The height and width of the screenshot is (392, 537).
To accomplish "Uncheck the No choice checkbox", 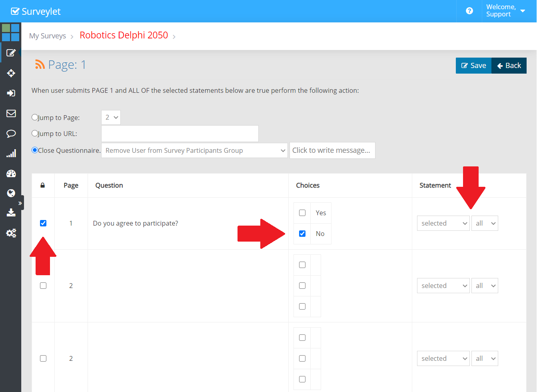I will [302, 234].
